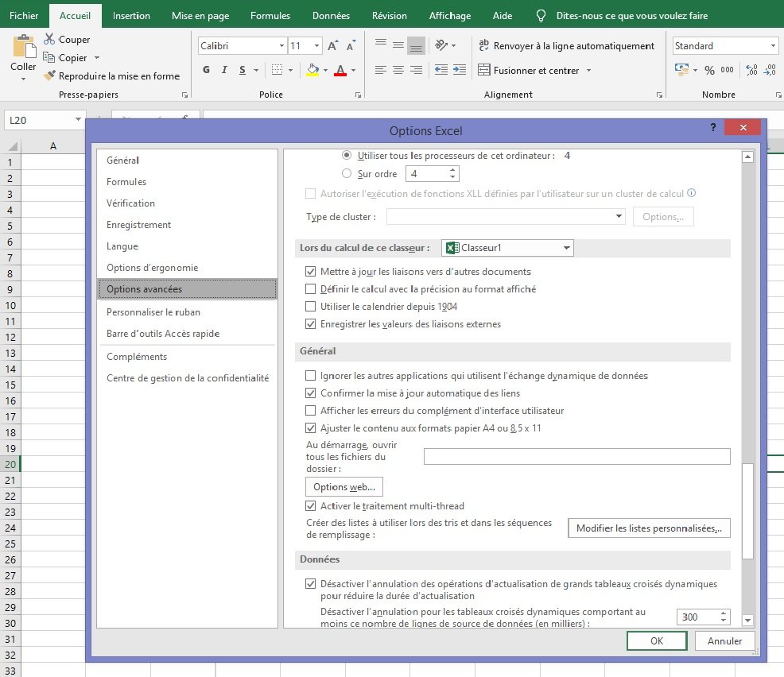Open the font size dropdown
Viewport: 784px width, 677px height.
(x=316, y=46)
